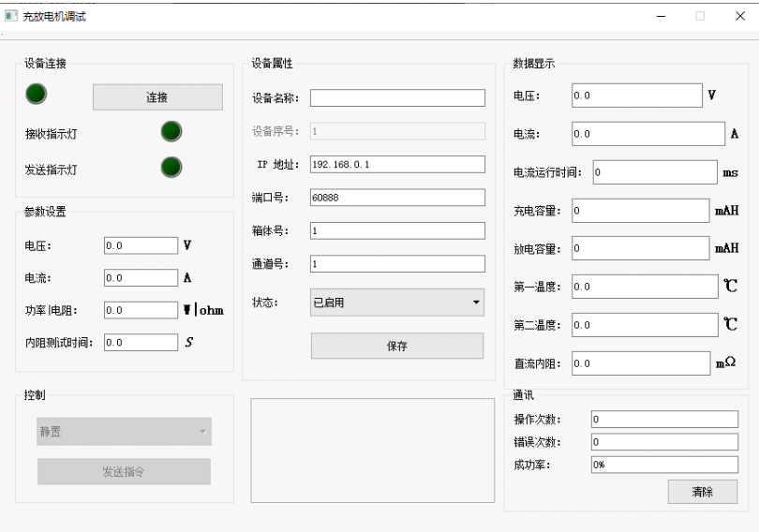The height and width of the screenshot is (532, 759).
Task: Click the 内阻测试时间 input field
Action: click(141, 343)
